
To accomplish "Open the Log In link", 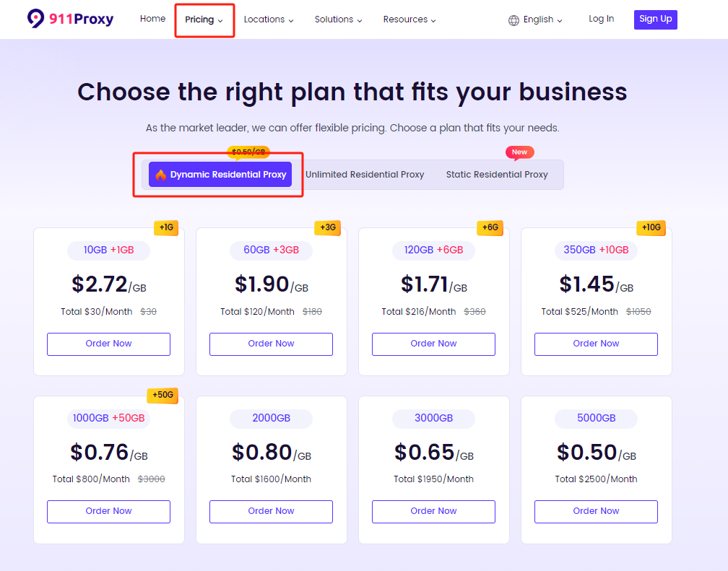I will pyautogui.click(x=601, y=19).
